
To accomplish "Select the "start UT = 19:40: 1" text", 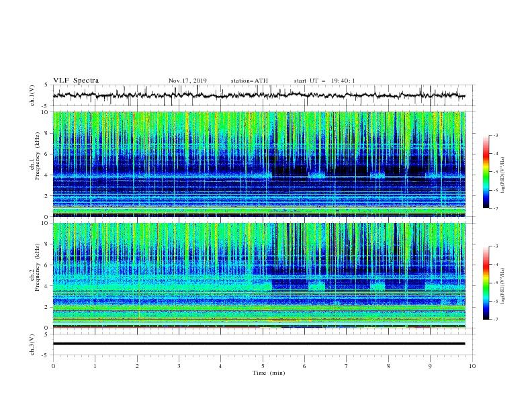I will pyautogui.click(x=324, y=81).
